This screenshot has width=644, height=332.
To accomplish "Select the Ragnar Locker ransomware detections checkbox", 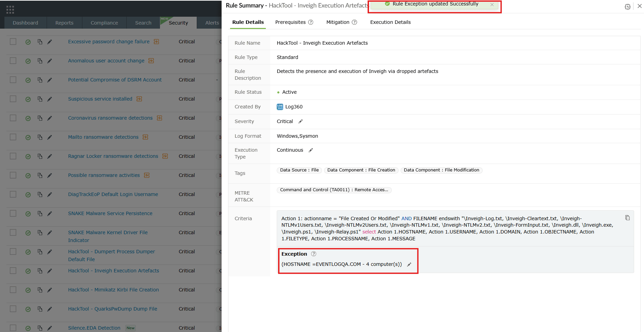I will pos(13,156).
